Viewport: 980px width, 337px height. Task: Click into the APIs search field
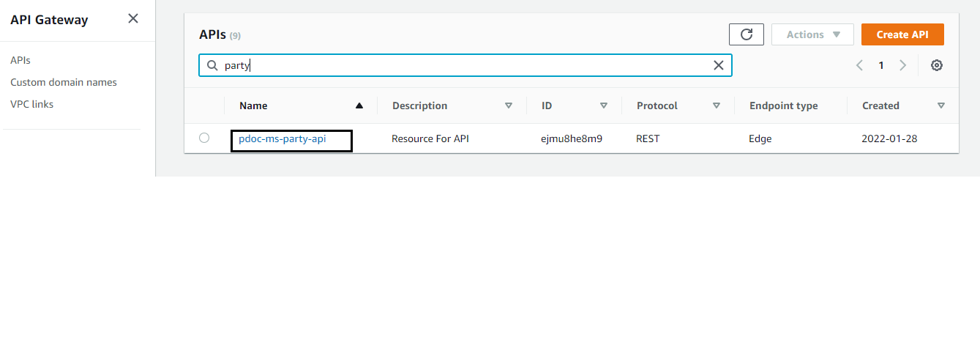[461, 65]
